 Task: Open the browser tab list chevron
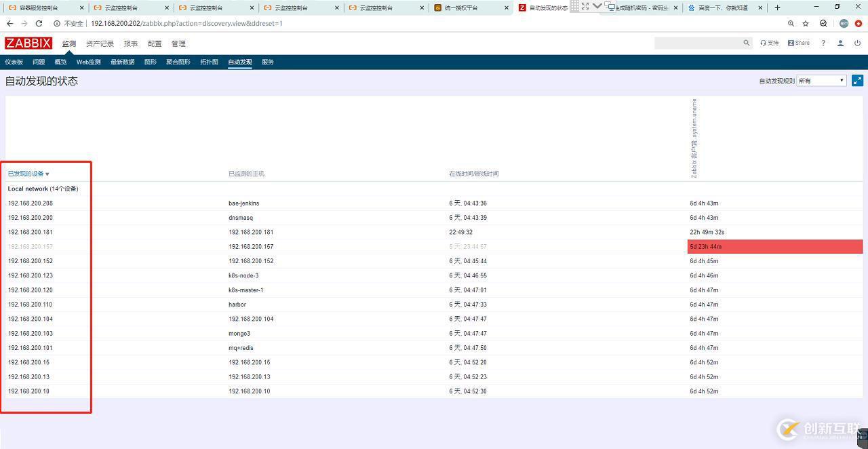[596, 7]
